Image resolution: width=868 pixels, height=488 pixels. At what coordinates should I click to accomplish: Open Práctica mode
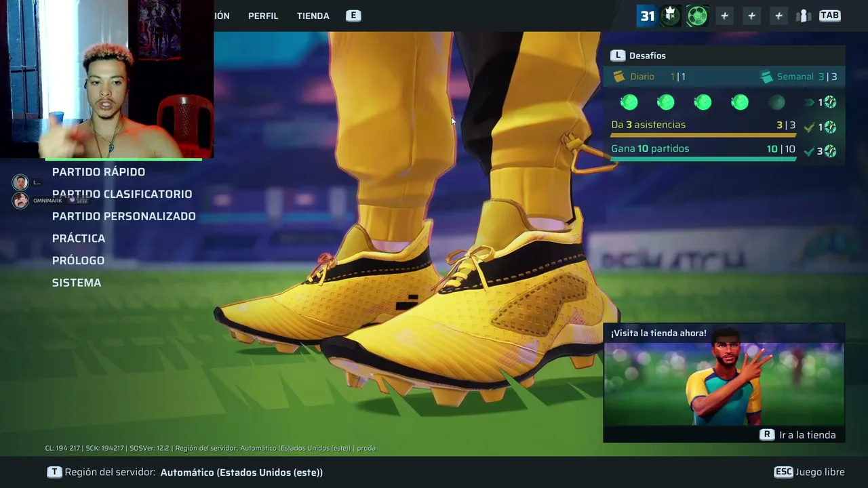[x=79, y=239]
